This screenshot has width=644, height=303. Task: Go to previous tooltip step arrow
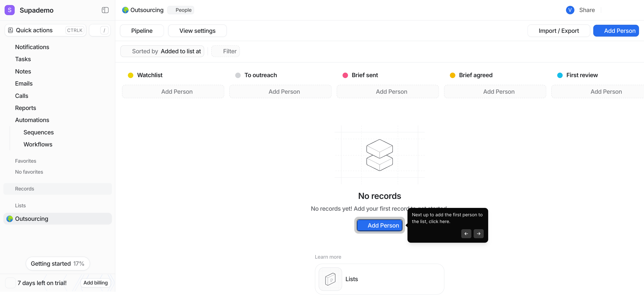click(466, 234)
